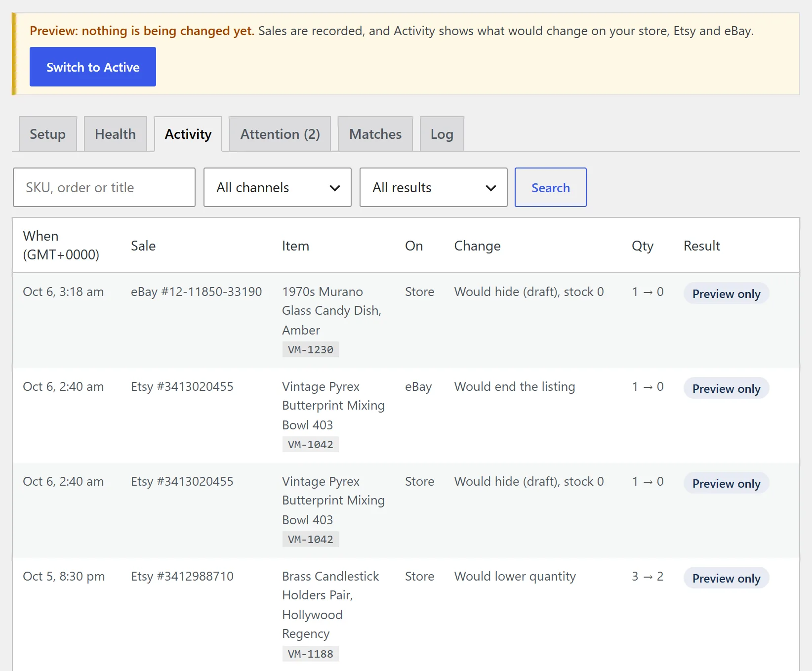This screenshot has height=671, width=812.
Task: Open the Log tab
Action: [442, 134]
